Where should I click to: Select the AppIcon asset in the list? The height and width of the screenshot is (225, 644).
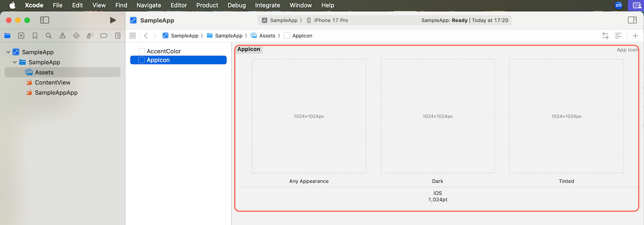[x=178, y=60]
